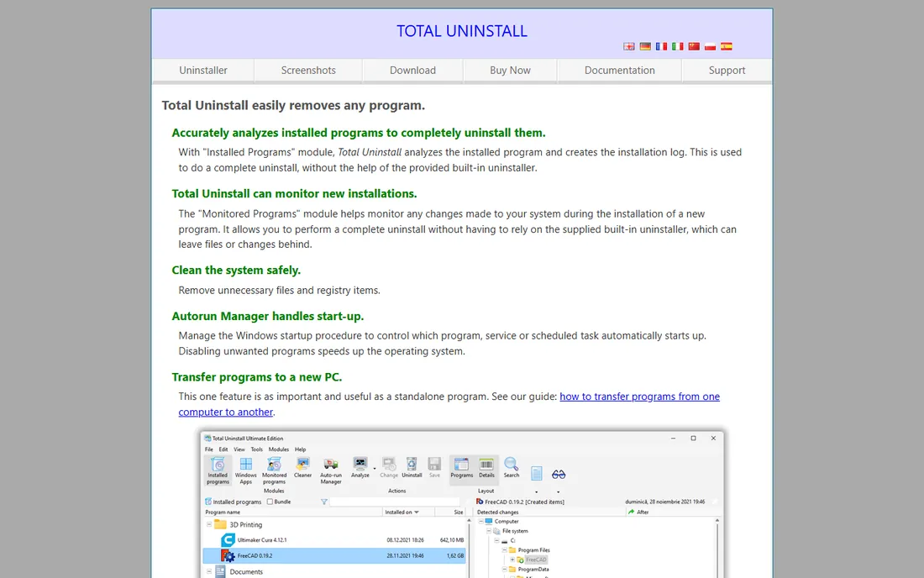Collapse the 3D Printing group
This screenshot has width=924, height=578.
point(209,524)
